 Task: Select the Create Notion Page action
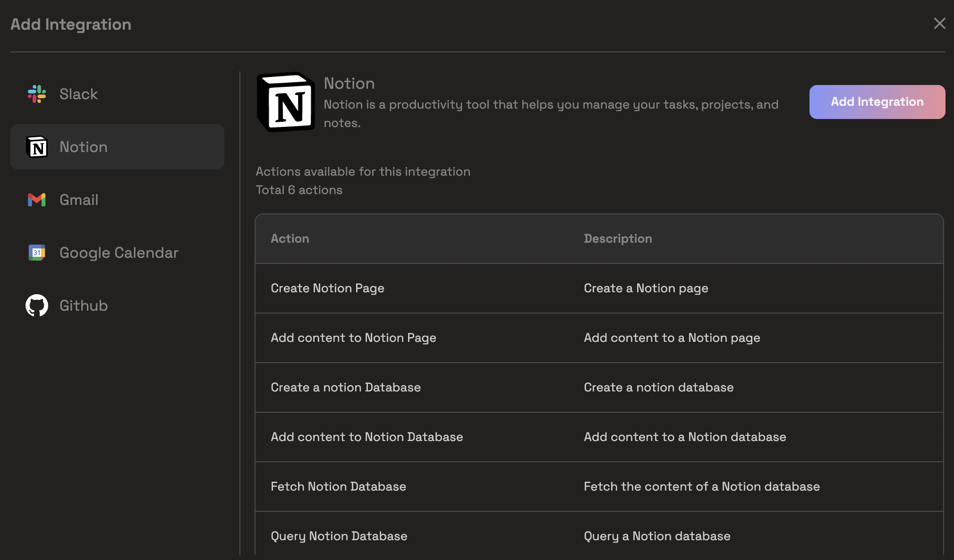coord(327,288)
